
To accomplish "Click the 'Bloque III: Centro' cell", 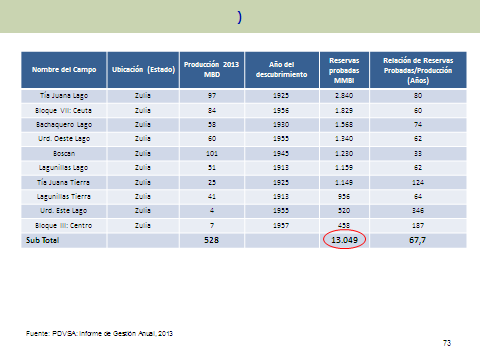I will (64, 226).
